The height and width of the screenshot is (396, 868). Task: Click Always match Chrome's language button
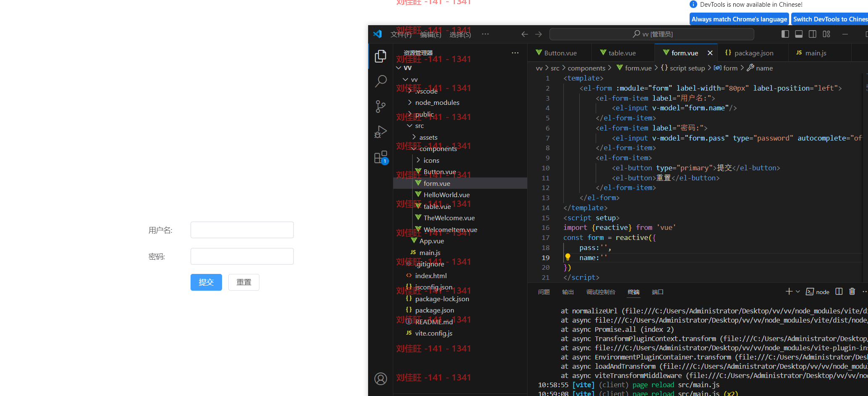pyautogui.click(x=739, y=19)
